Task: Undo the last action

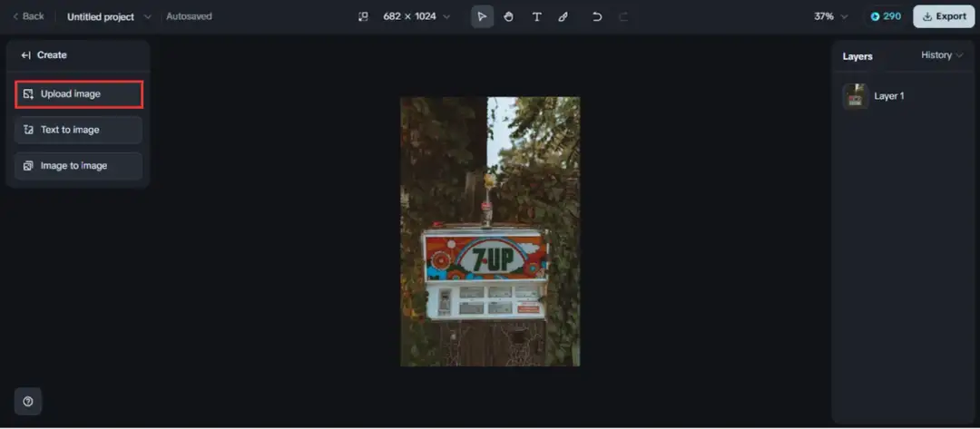Action: pos(597,16)
